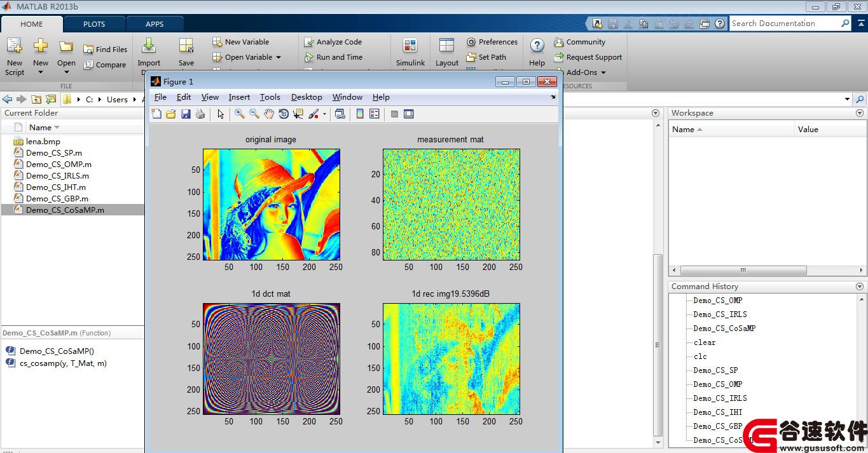The image size is (868, 453).
Task: Click the Link Plot icon
Action: [340, 114]
